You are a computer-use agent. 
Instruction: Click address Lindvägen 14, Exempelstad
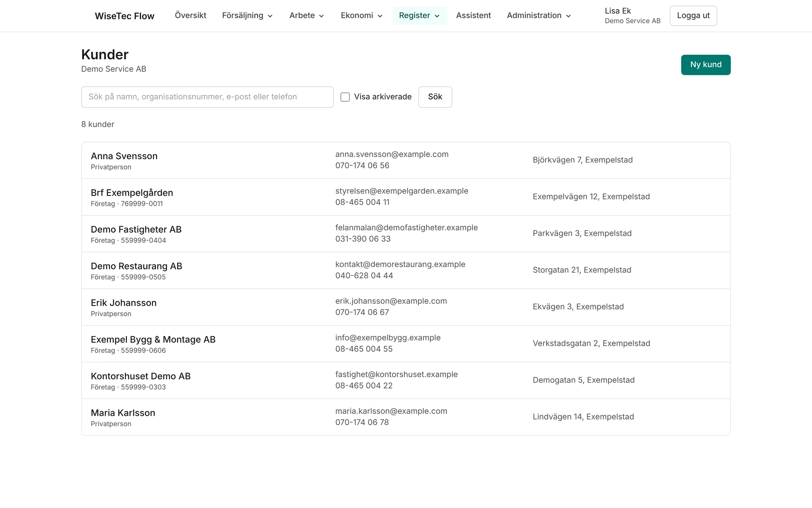point(583,417)
